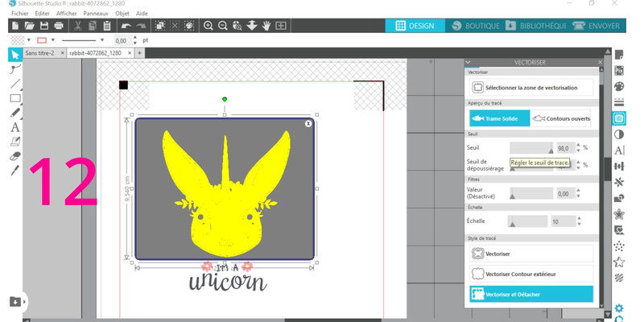
Task: Click the Undo arrow icon
Action: (x=127, y=26)
